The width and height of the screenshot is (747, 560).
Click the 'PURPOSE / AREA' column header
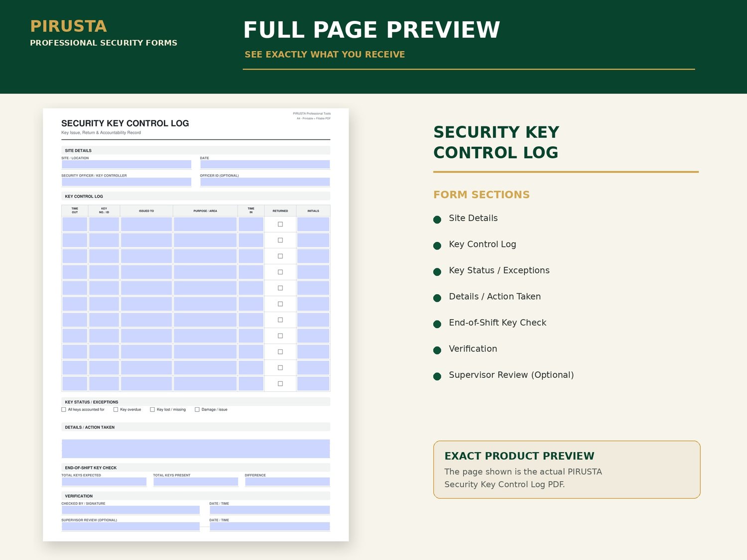click(205, 211)
